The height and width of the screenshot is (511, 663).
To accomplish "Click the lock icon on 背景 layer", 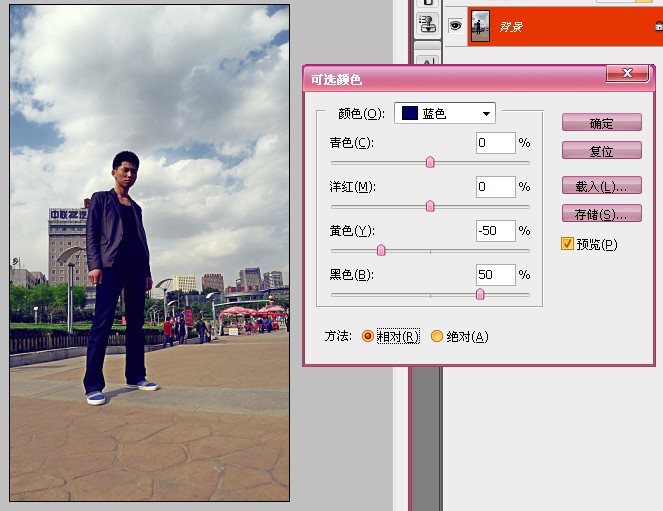I will (659, 26).
